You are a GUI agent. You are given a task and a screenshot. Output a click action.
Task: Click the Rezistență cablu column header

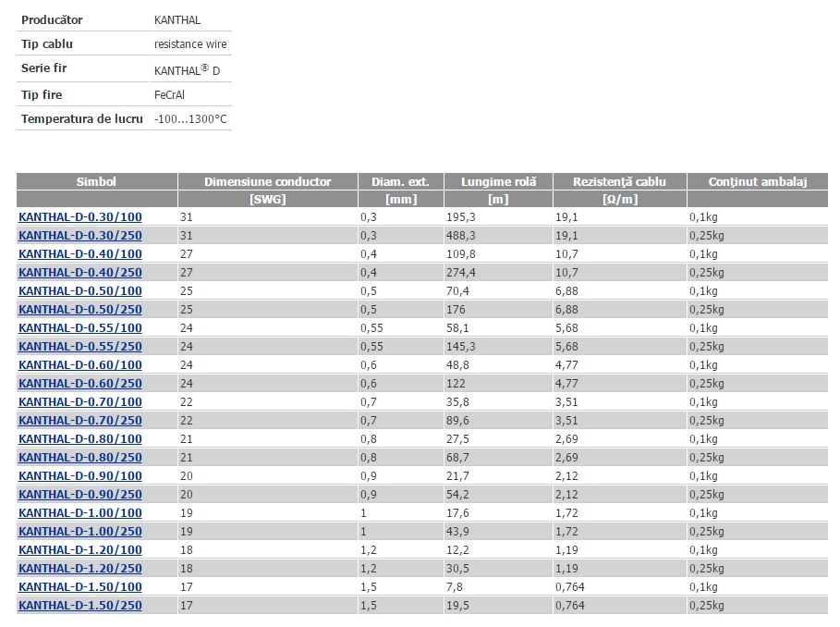coord(620,181)
